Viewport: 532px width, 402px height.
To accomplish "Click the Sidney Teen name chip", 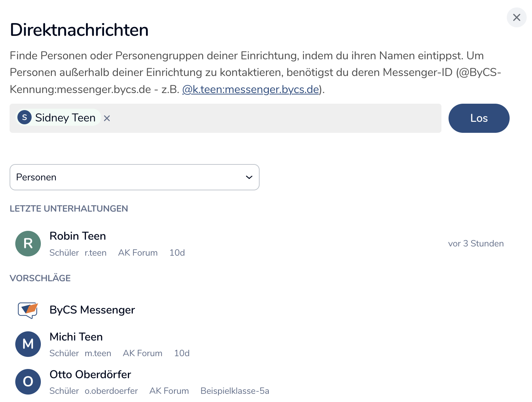I will pyautogui.click(x=65, y=118).
